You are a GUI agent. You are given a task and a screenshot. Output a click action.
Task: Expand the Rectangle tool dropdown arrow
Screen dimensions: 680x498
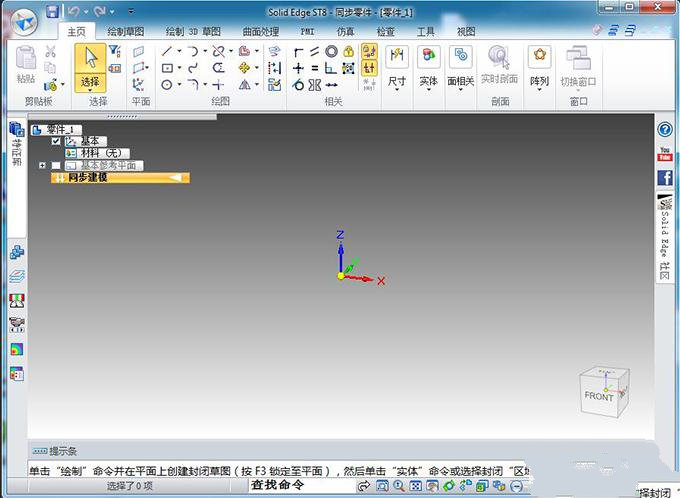click(x=179, y=68)
